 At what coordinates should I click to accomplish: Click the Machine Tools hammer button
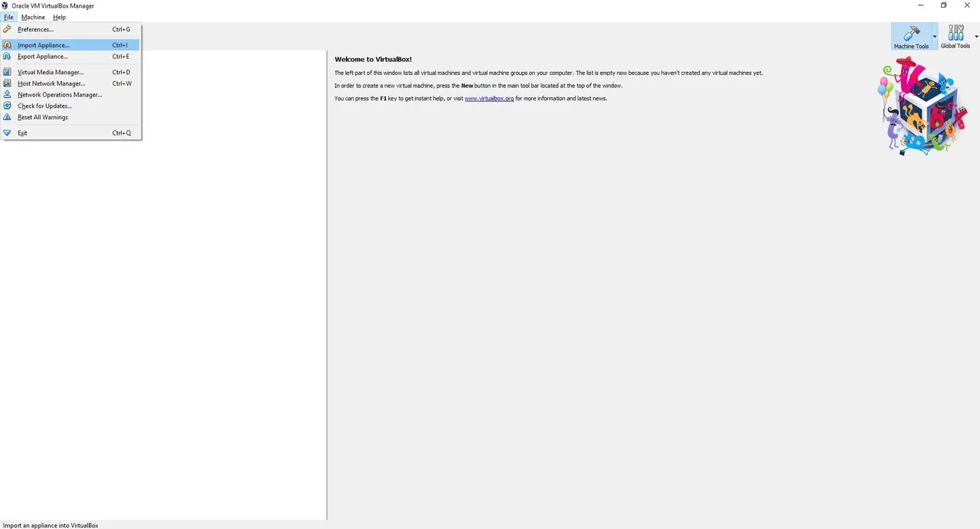coord(911,37)
